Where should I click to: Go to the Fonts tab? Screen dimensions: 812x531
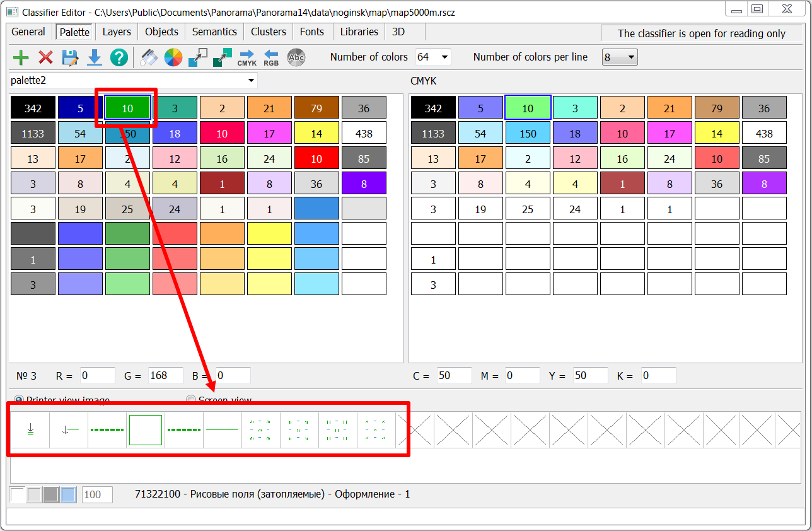[x=312, y=32]
